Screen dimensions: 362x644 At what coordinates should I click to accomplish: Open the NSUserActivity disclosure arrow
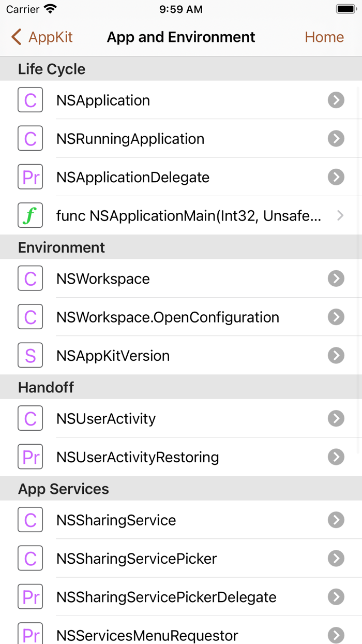[336, 418]
